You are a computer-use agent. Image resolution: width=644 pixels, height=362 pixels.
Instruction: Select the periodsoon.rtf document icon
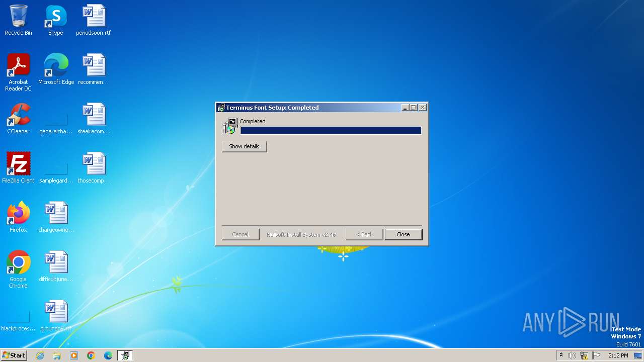[94, 20]
